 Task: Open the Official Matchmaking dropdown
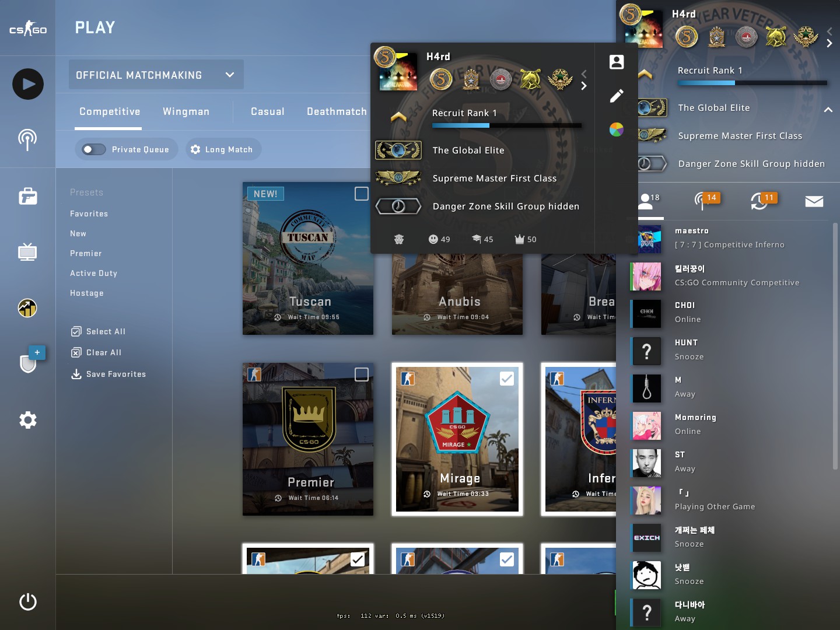pos(156,75)
